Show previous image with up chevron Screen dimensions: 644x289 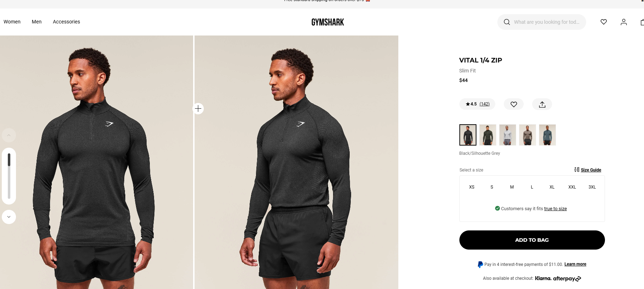[9, 135]
